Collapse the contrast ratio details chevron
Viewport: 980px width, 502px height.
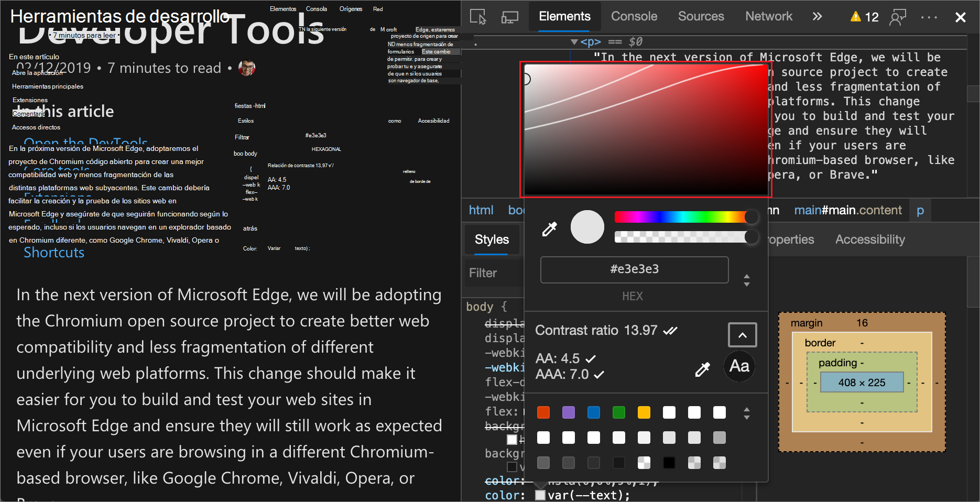point(742,335)
